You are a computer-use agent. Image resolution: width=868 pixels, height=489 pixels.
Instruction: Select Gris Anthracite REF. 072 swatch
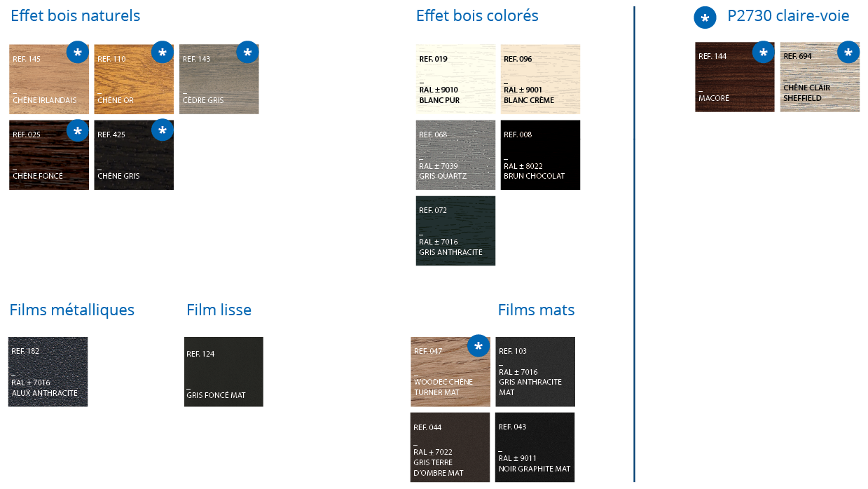coord(455,230)
